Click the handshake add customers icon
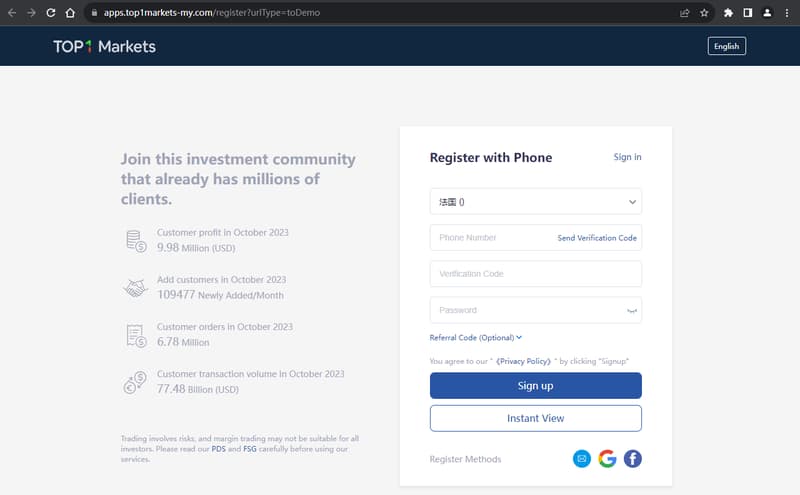 (x=135, y=288)
